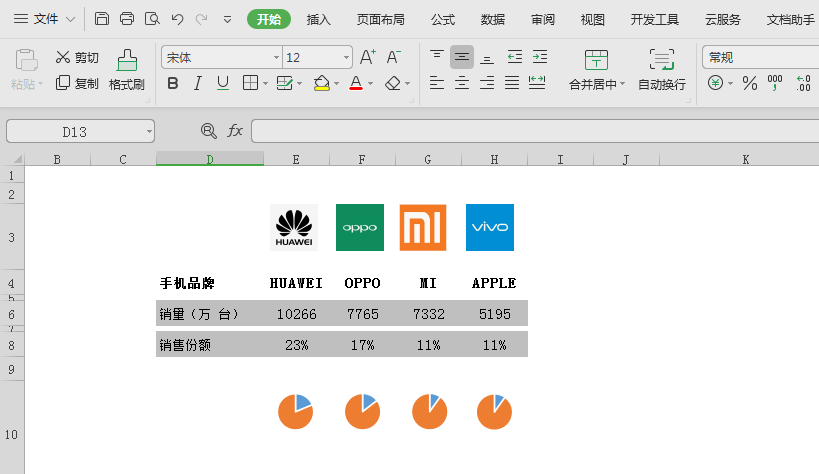Image resolution: width=819 pixels, height=474 pixels.
Task: Decrease indent icon
Action: pyautogui.click(x=514, y=56)
